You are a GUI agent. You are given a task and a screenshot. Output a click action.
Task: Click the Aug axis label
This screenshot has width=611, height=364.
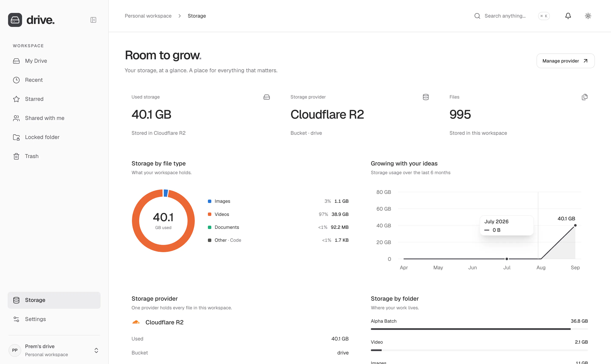click(541, 268)
